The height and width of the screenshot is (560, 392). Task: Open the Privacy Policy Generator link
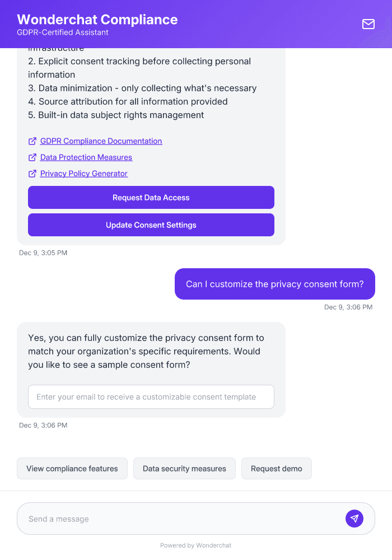pos(83,174)
